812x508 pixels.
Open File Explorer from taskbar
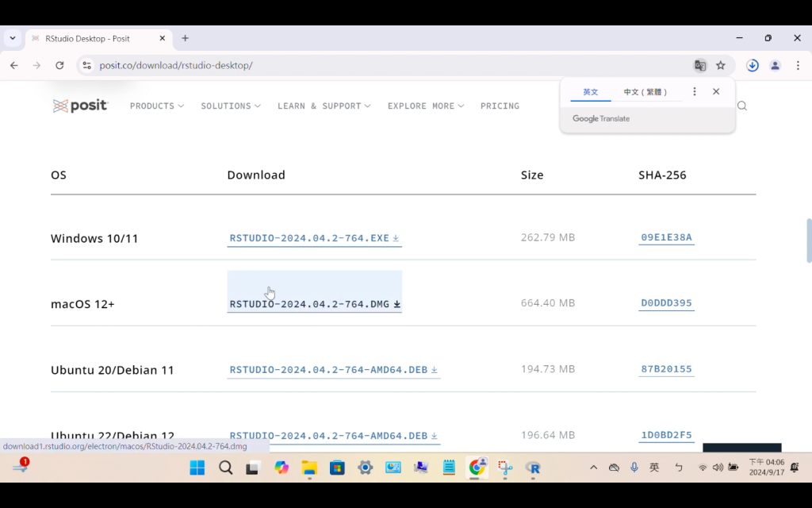(x=309, y=468)
